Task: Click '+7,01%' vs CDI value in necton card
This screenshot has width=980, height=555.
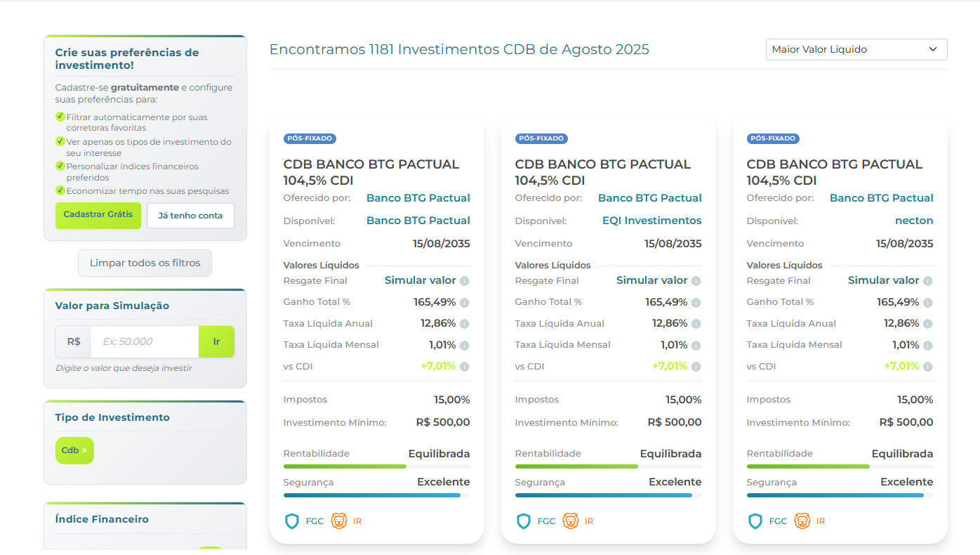Action: click(901, 366)
